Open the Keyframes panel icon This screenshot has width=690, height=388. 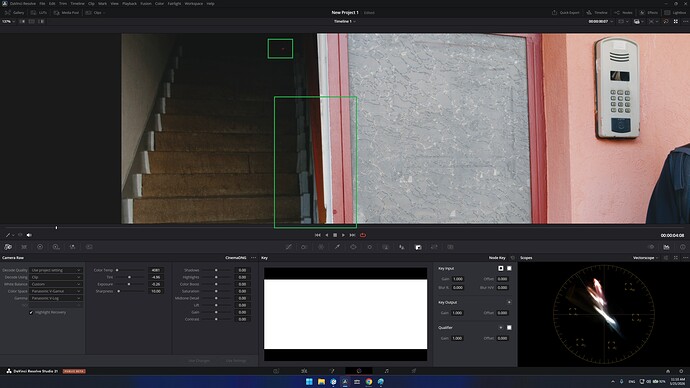[x=651, y=247]
